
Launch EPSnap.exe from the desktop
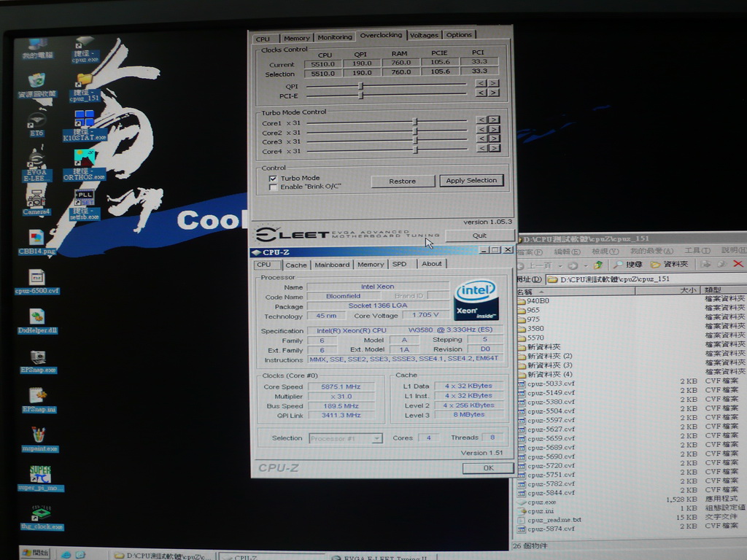click(38, 362)
